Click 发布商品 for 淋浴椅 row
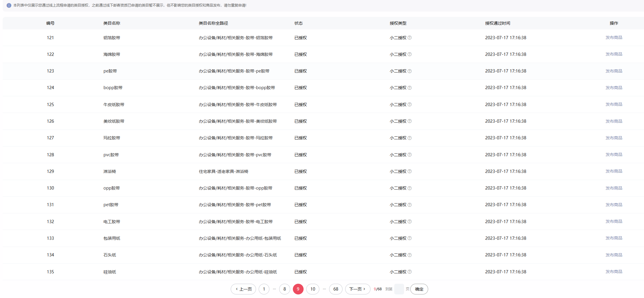 click(614, 171)
